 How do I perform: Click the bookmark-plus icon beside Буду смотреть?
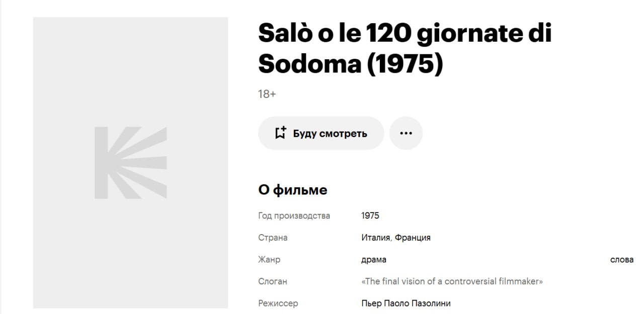coord(280,133)
